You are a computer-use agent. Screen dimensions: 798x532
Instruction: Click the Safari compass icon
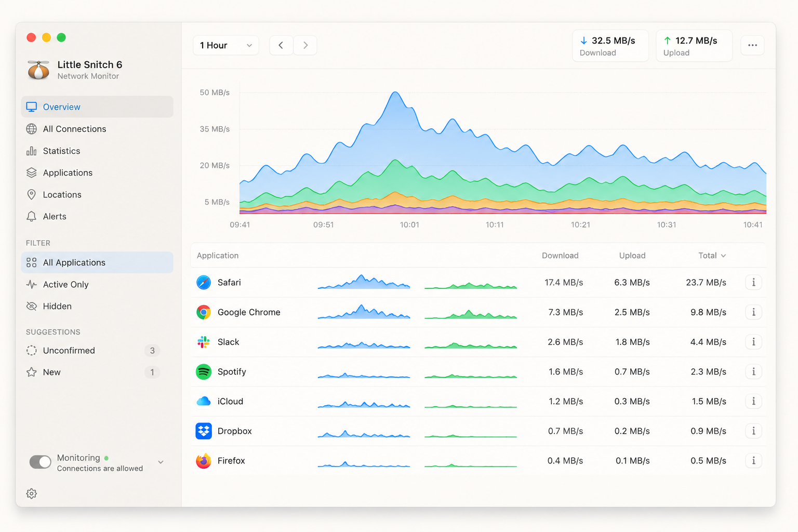pos(204,283)
